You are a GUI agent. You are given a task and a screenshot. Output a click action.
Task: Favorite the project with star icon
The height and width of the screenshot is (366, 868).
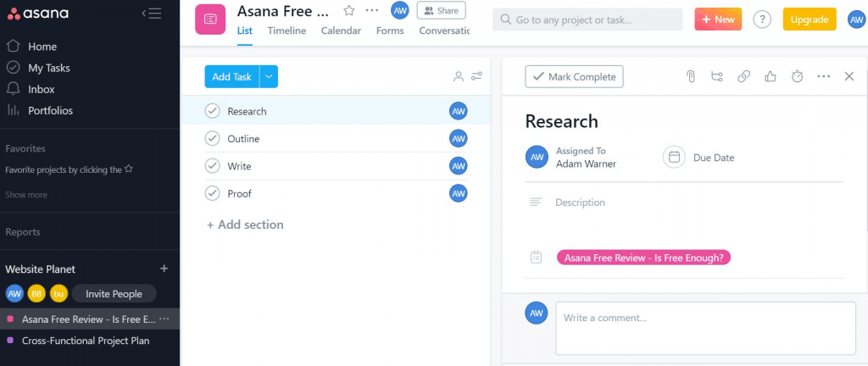349,10
